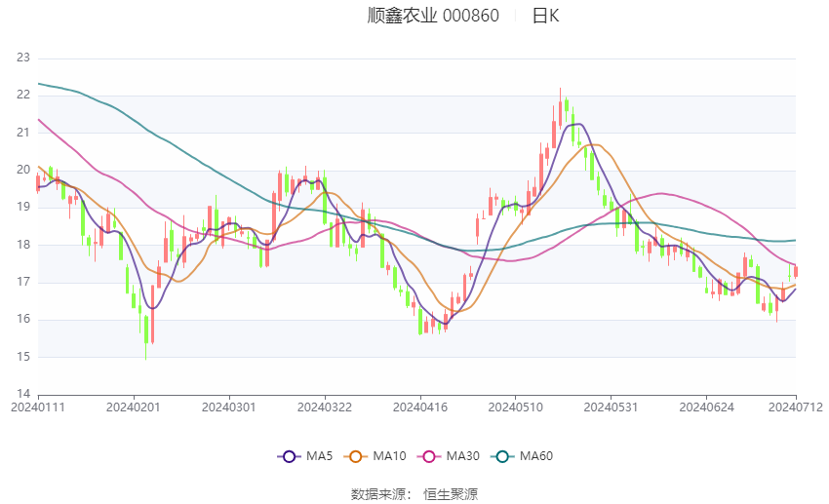Click the 16 price axis label
The image size is (829, 504).
(x=23, y=319)
